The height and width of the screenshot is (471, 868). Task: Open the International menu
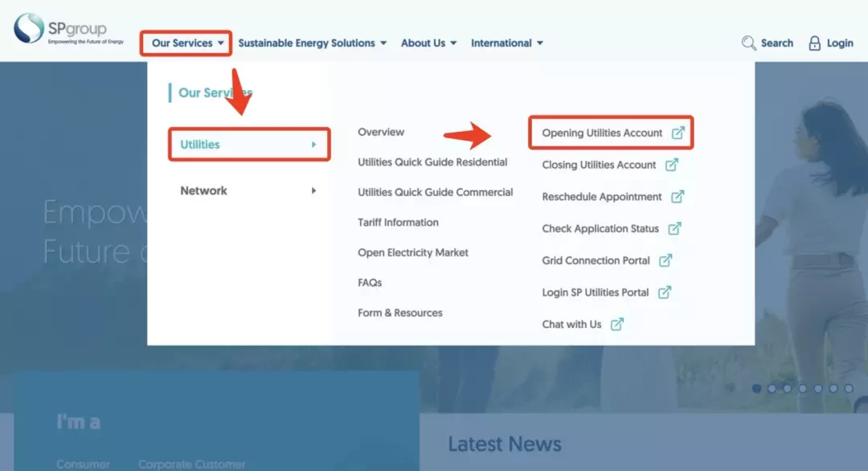coord(507,43)
